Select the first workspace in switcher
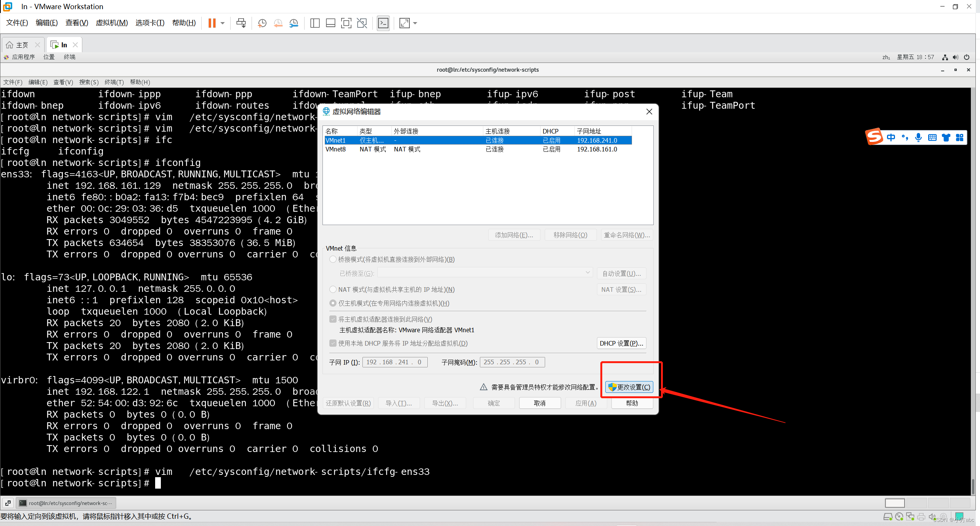 pos(895,503)
